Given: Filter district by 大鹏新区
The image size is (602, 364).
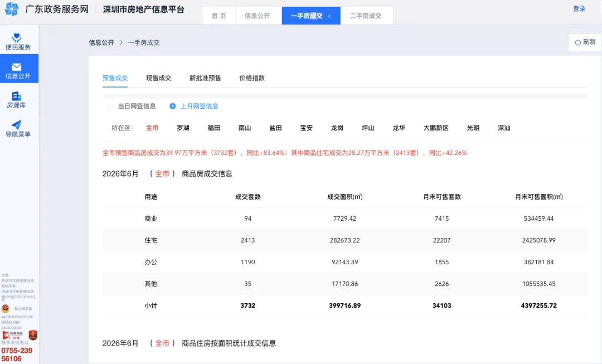Looking at the screenshot, I should coord(436,128).
